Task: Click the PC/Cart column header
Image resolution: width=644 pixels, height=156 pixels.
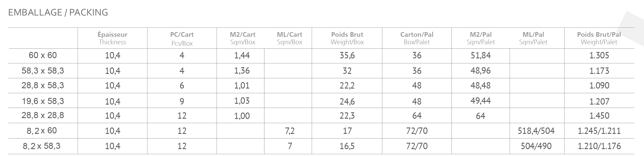Action: click(182, 38)
